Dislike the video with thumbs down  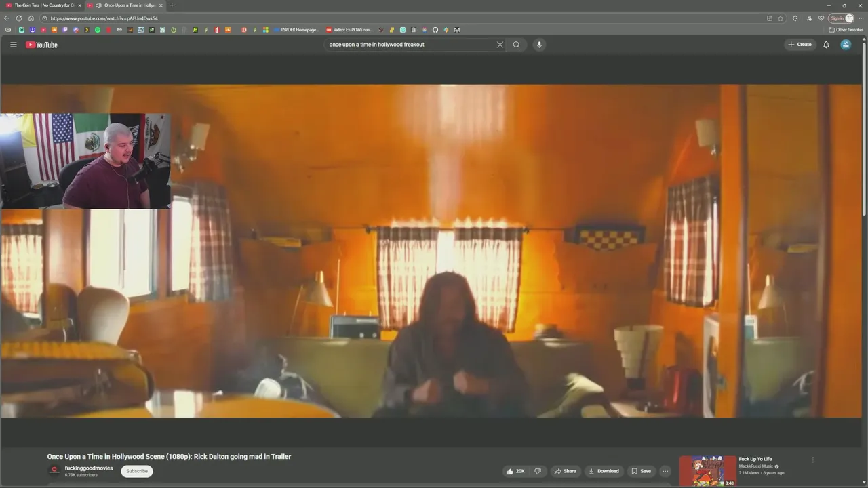click(x=538, y=471)
